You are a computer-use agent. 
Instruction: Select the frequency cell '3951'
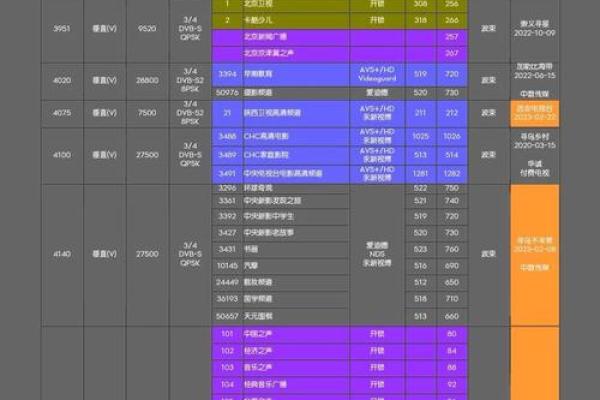click(x=62, y=28)
